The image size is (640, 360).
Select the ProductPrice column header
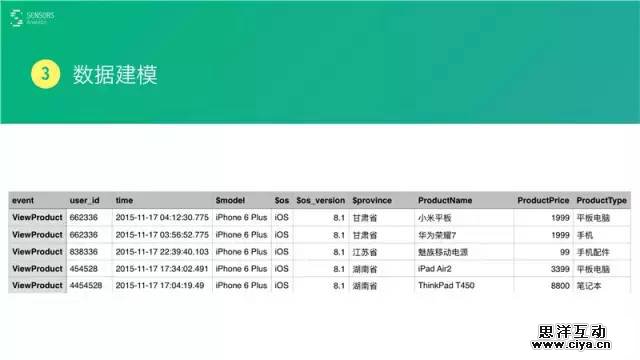point(543,200)
